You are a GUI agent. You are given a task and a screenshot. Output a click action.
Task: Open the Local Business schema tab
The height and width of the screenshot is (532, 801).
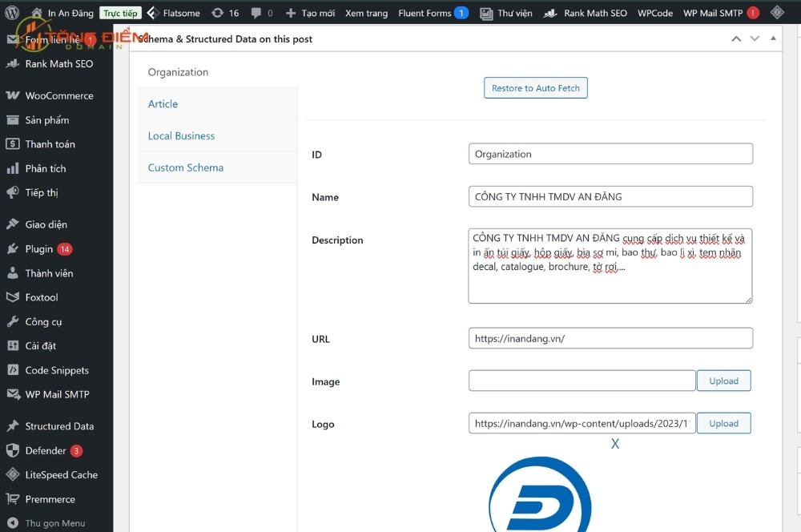[x=218, y=136]
